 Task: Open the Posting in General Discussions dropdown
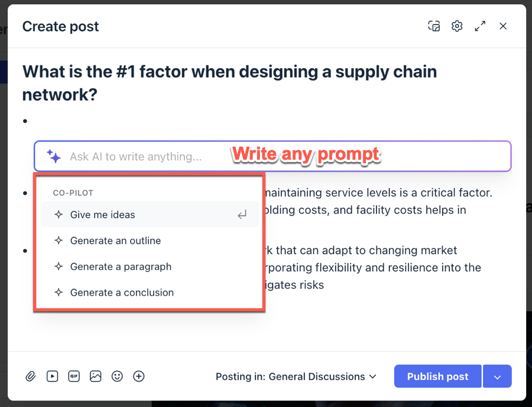point(296,376)
